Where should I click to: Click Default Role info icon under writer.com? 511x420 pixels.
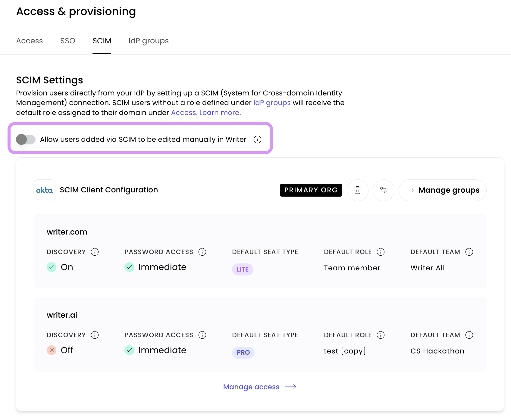point(381,252)
